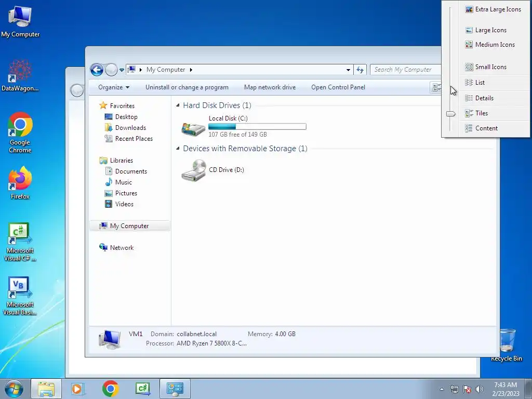Select the CD Drive (D:) icon
532x399 pixels.
pyautogui.click(x=193, y=170)
